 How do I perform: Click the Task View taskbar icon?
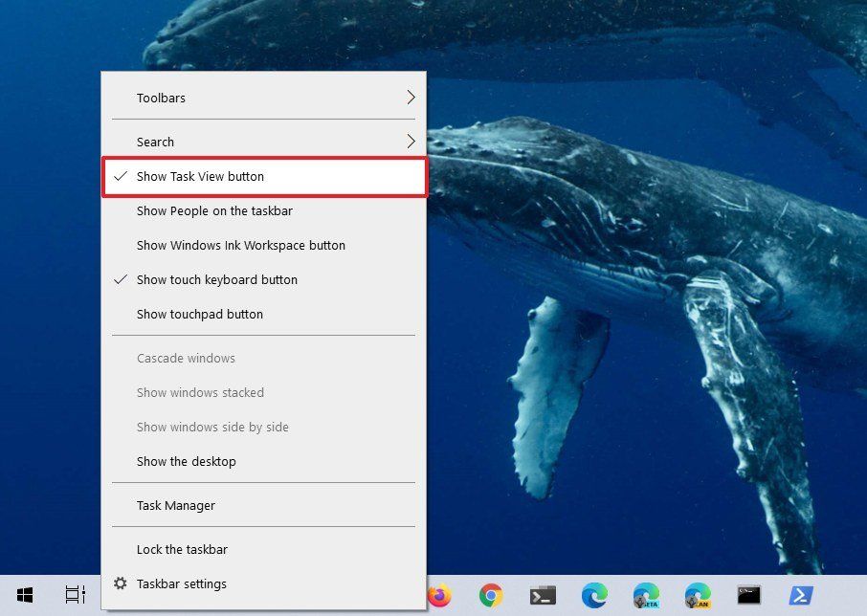coord(75,594)
